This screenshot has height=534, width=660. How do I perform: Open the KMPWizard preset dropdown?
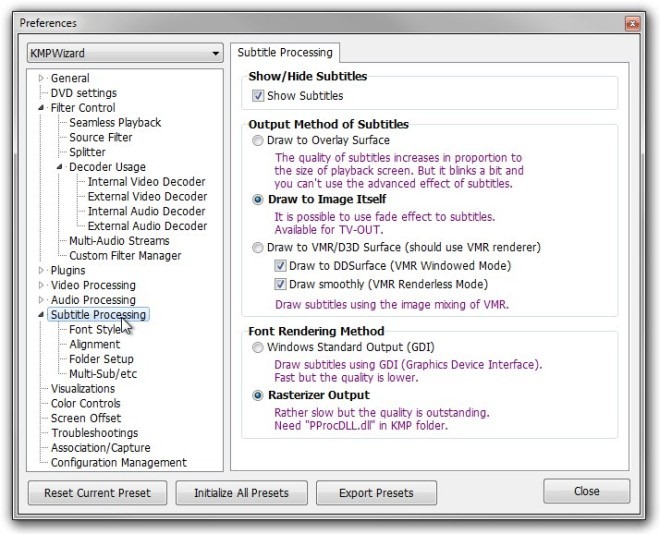[125, 53]
